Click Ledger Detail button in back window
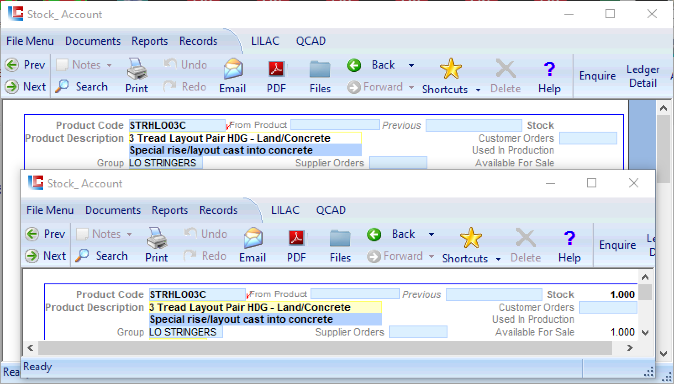The height and width of the screenshot is (384, 674). pos(643,76)
